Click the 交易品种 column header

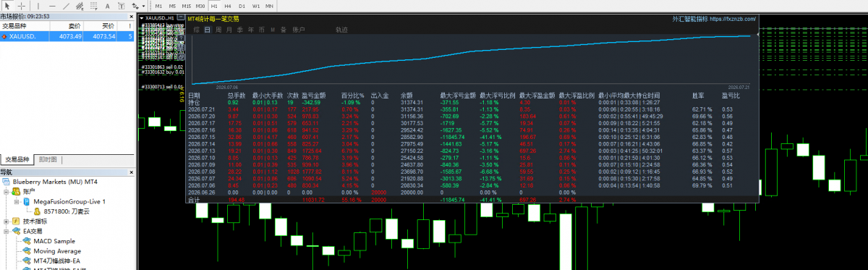point(25,26)
